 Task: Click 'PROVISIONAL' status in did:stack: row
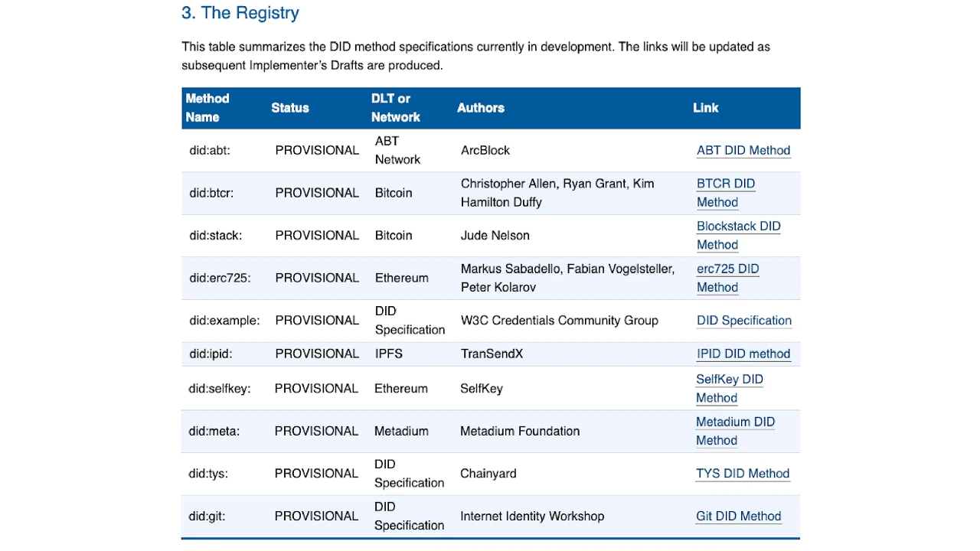pos(317,236)
